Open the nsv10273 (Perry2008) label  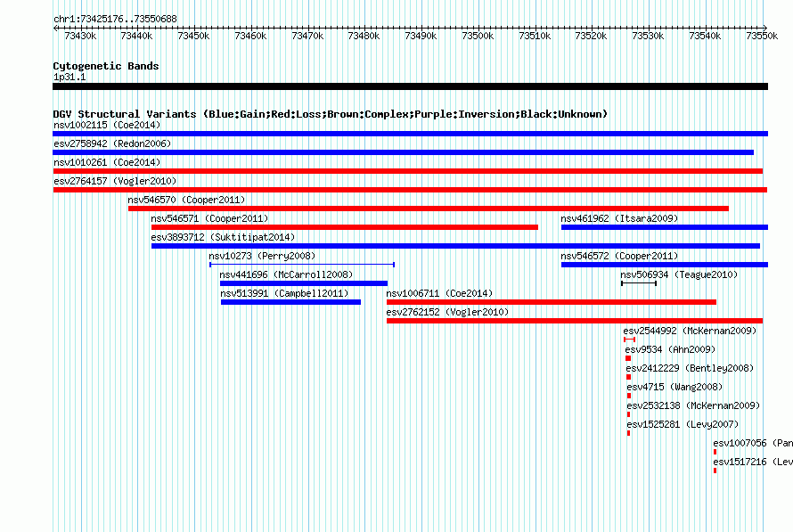point(262,256)
